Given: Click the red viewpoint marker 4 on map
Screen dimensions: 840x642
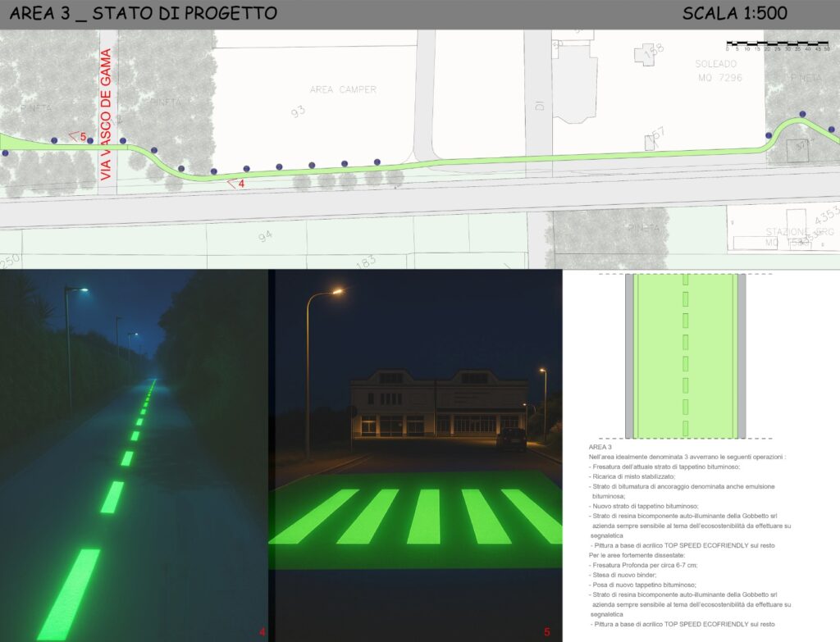Looking at the screenshot, I should coord(237,183).
